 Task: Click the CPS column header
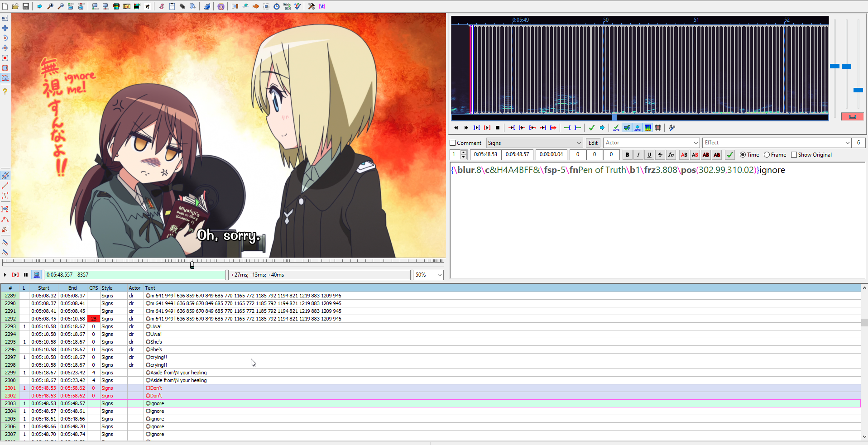[x=93, y=288]
